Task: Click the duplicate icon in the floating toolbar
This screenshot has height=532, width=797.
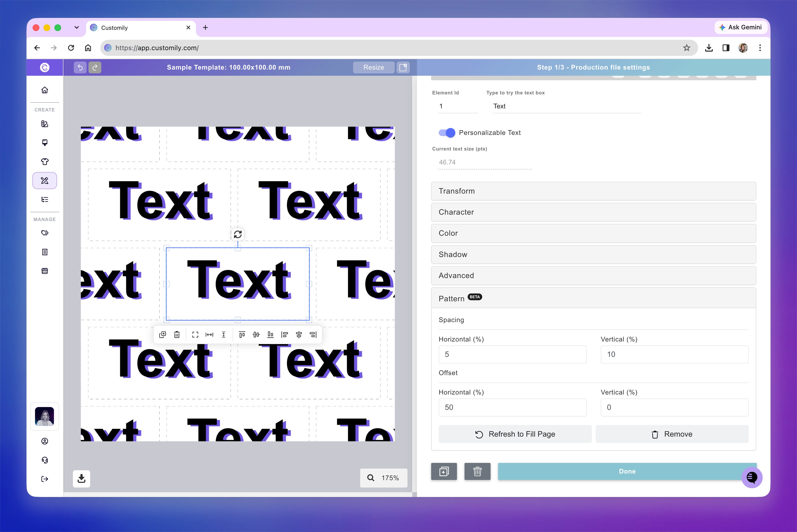Action: 163,335
